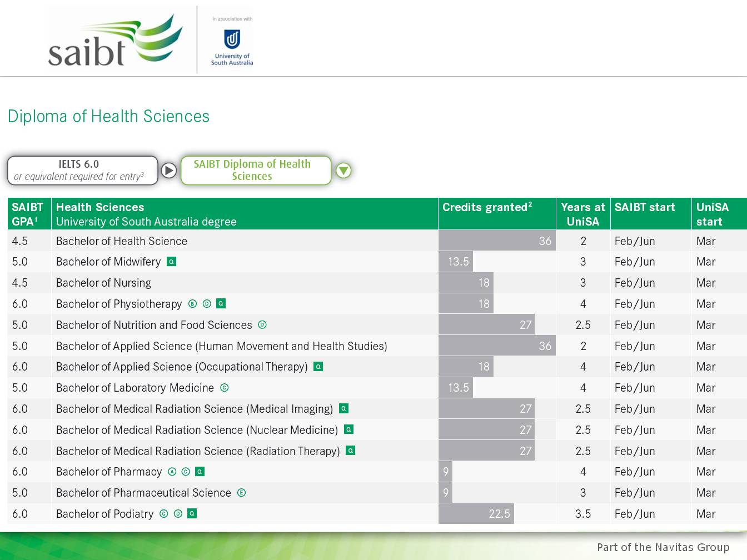Click the circled D icon beside Nutrition and Food Sciences

(x=262, y=324)
